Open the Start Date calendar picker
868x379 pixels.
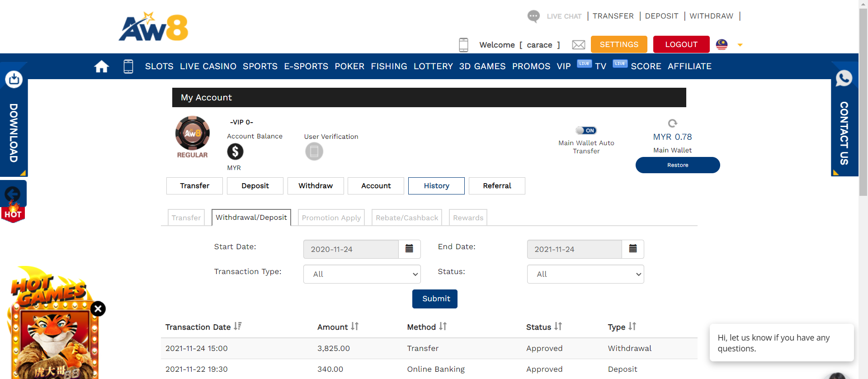pos(409,249)
